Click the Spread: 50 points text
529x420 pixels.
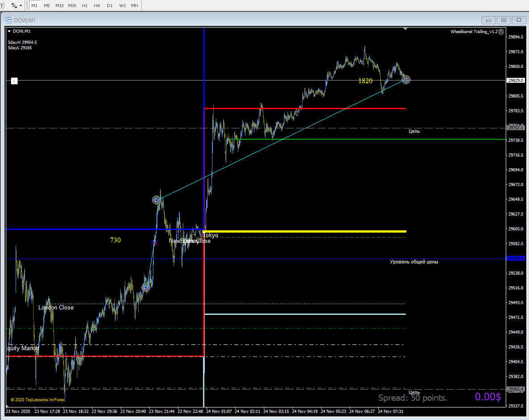point(413,398)
